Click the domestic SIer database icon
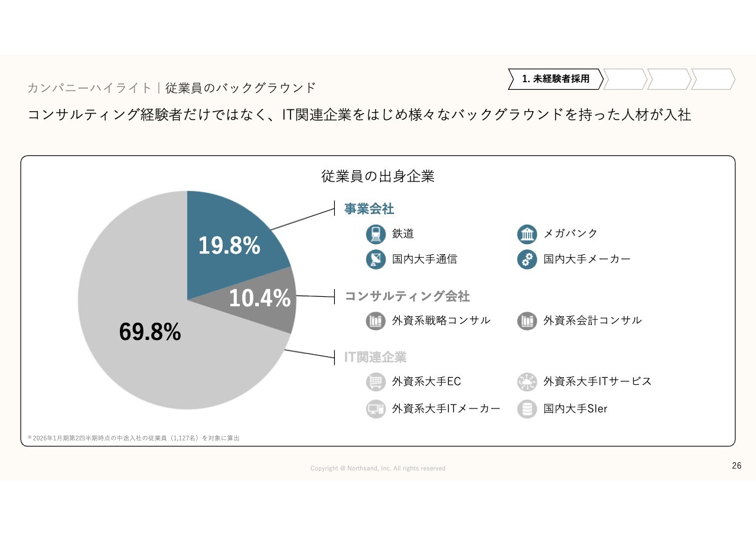Viewport: 756px width, 535px height. point(527,408)
